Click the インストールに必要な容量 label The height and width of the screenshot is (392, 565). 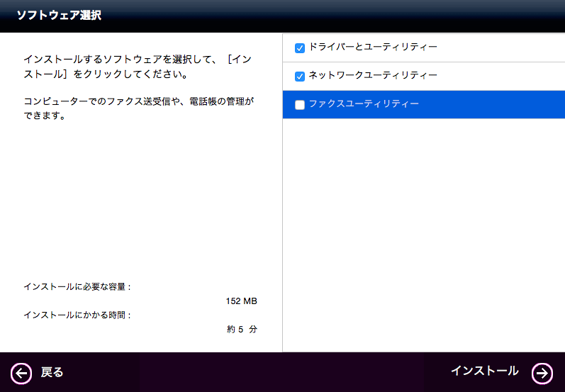coord(77,286)
